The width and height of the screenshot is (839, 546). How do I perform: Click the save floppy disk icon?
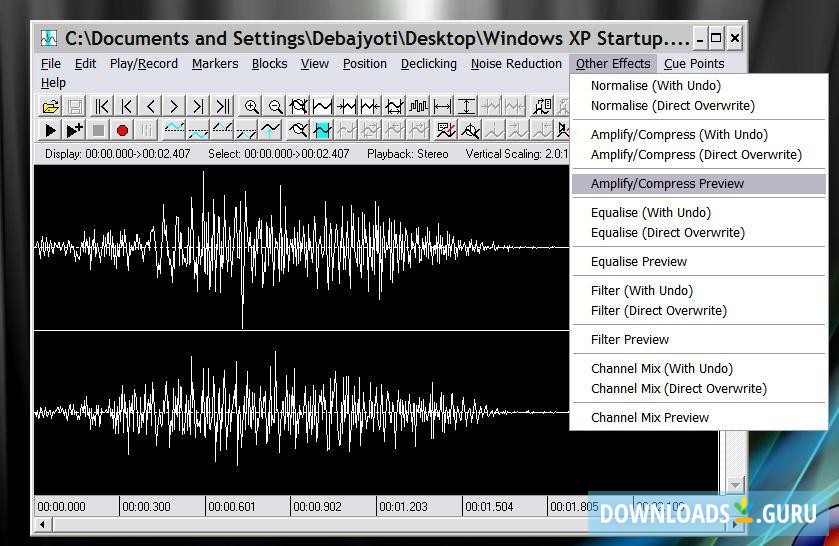[75, 106]
